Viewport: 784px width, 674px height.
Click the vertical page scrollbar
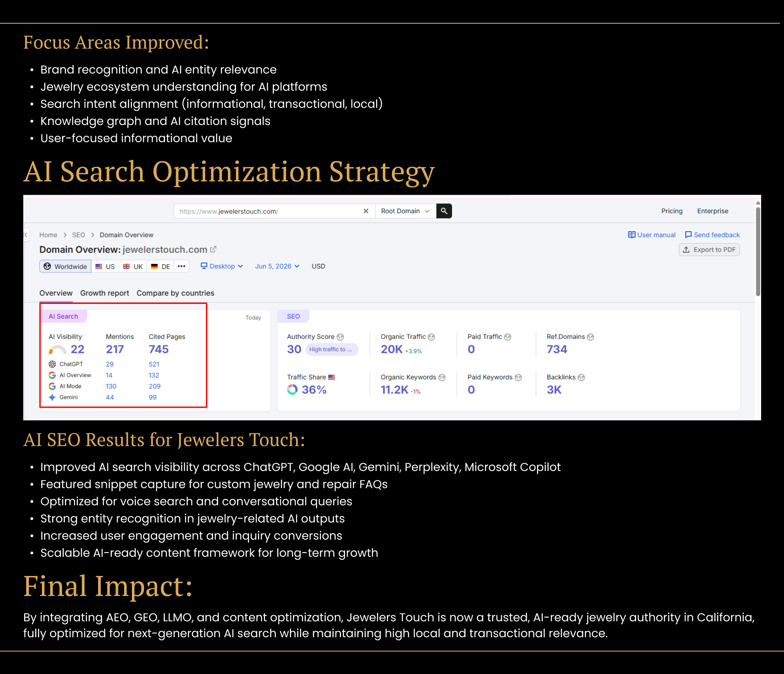(x=758, y=251)
